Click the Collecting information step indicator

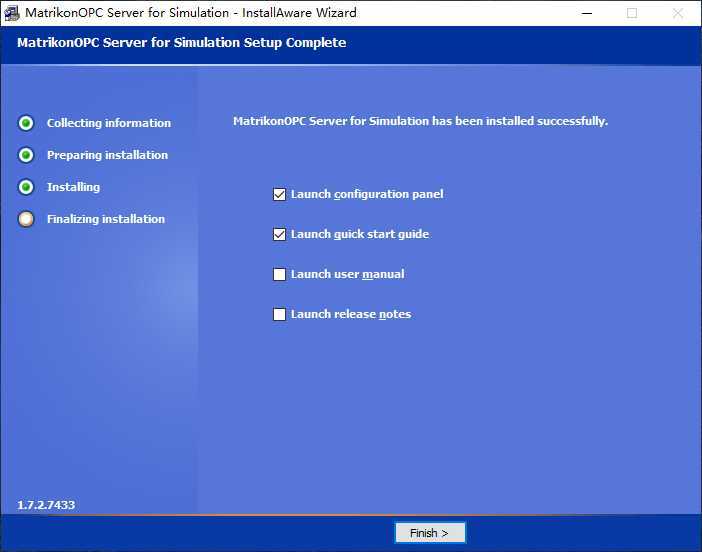(26, 123)
